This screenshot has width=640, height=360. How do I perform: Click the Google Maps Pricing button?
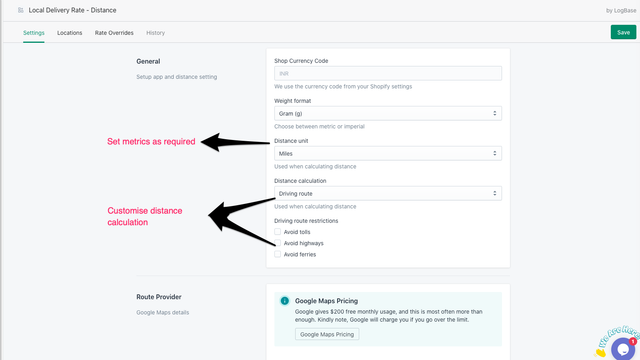[327, 334]
